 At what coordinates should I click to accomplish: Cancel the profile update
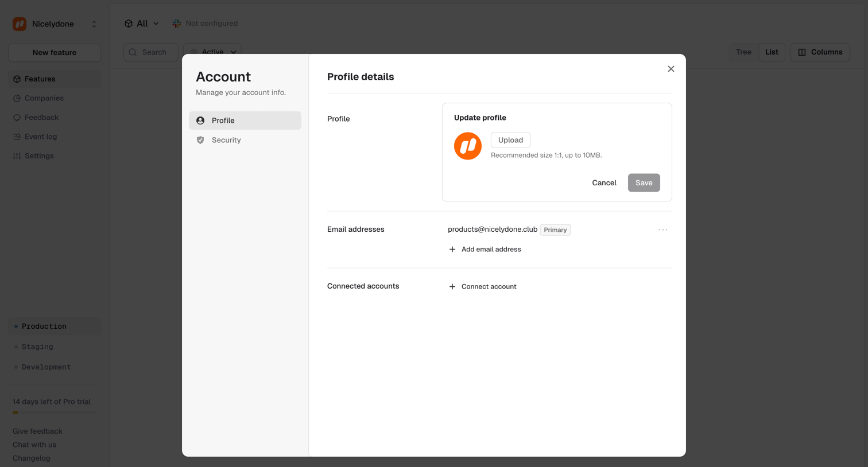pos(604,182)
